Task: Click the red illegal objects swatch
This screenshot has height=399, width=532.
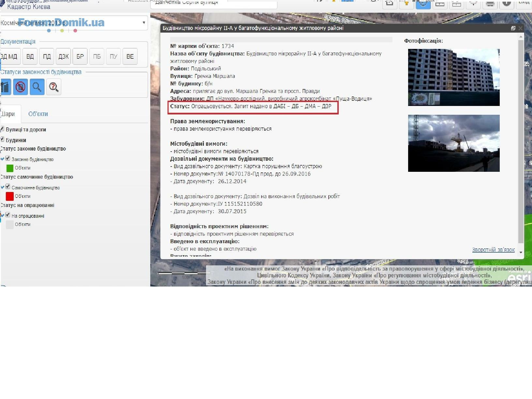Action: [x=10, y=196]
